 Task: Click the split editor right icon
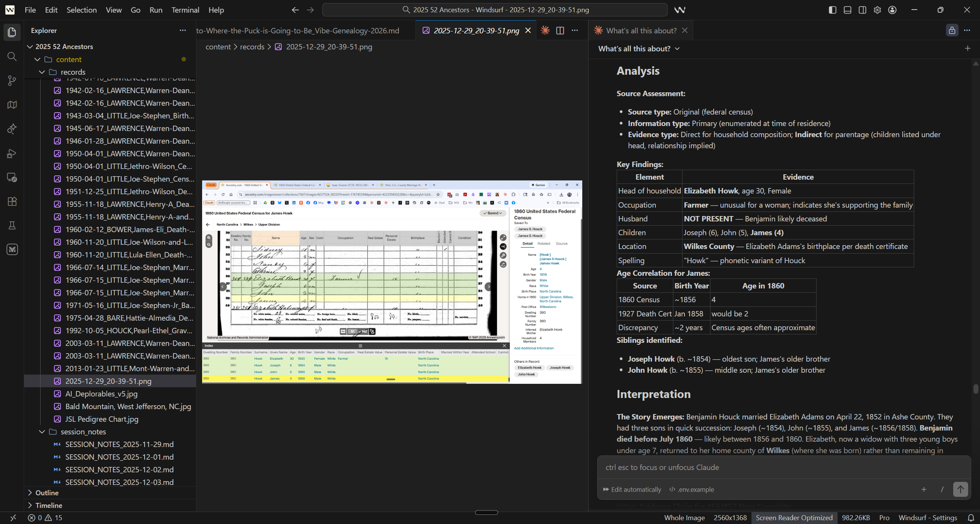(x=560, y=31)
